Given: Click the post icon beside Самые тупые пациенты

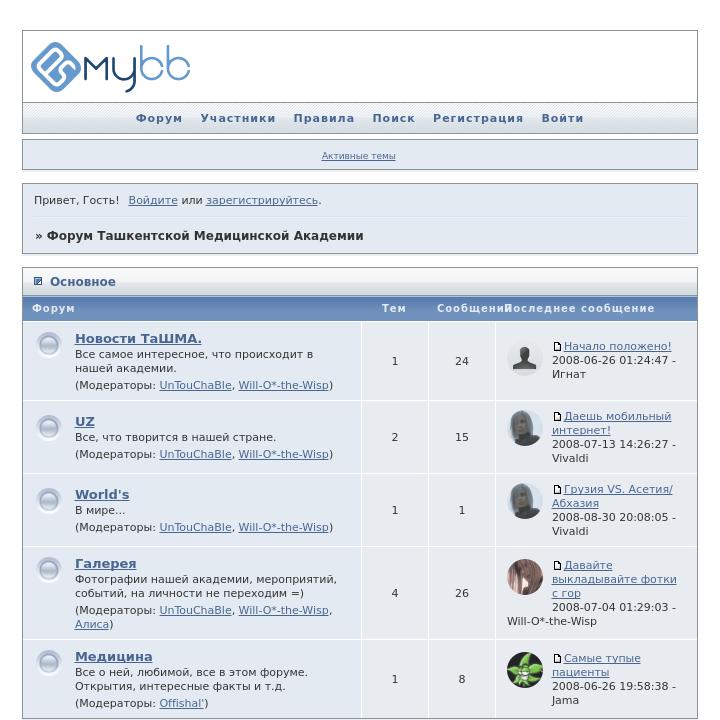Looking at the screenshot, I should click(557, 658).
